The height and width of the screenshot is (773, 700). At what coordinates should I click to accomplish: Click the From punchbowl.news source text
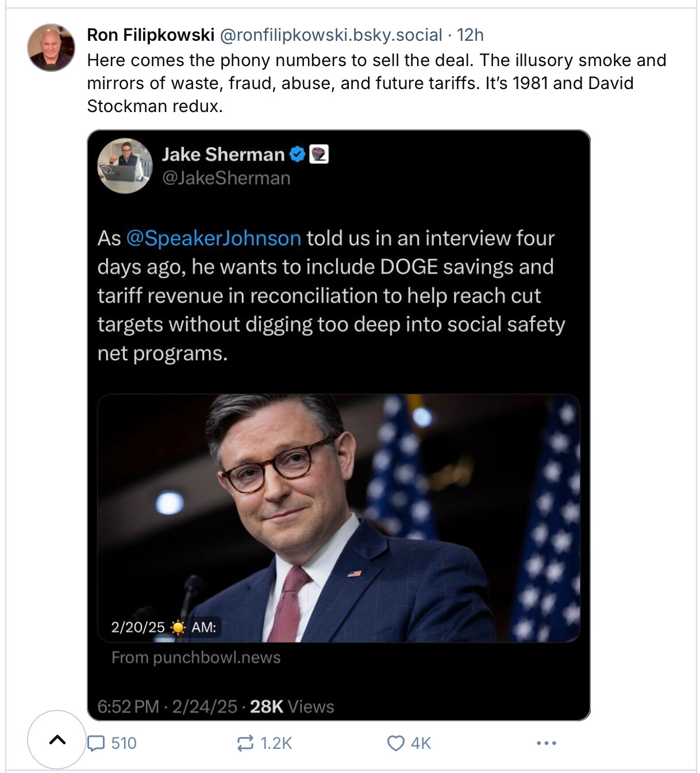pos(196,657)
